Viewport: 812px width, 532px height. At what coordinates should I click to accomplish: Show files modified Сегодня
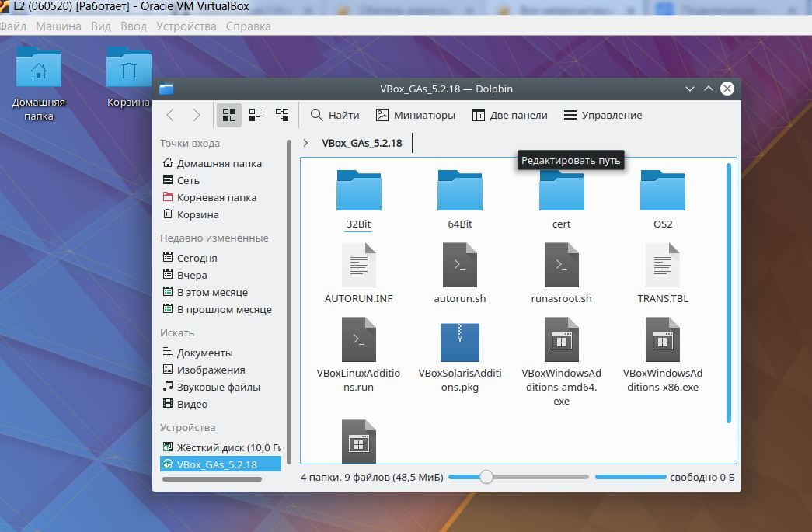(190, 258)
